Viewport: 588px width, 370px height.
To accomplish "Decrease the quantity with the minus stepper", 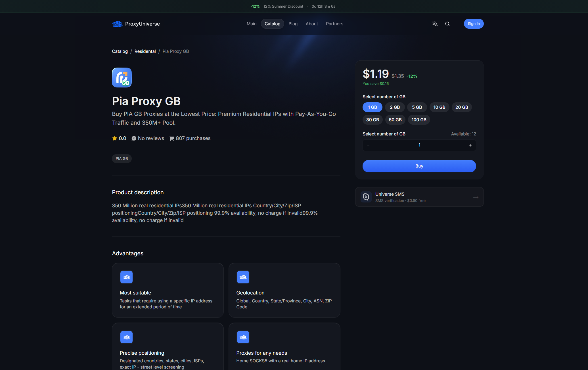I will point(369,145).
